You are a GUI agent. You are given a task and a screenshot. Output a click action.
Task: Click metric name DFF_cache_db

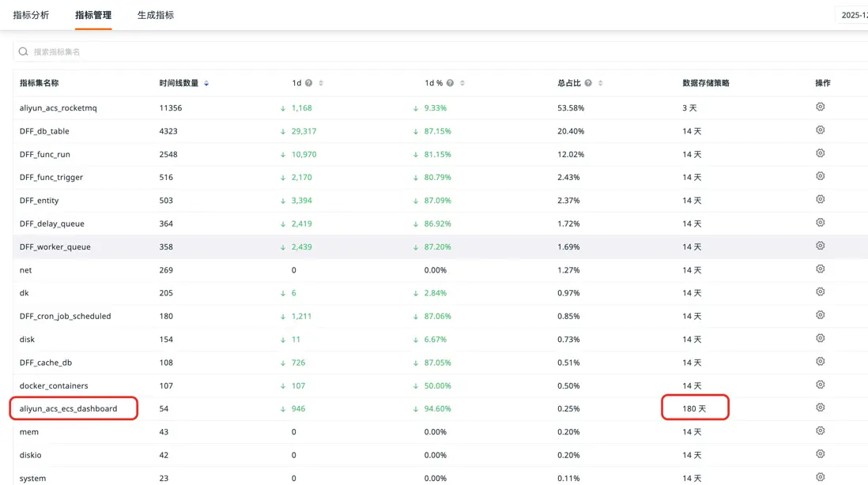click(45, 363)
